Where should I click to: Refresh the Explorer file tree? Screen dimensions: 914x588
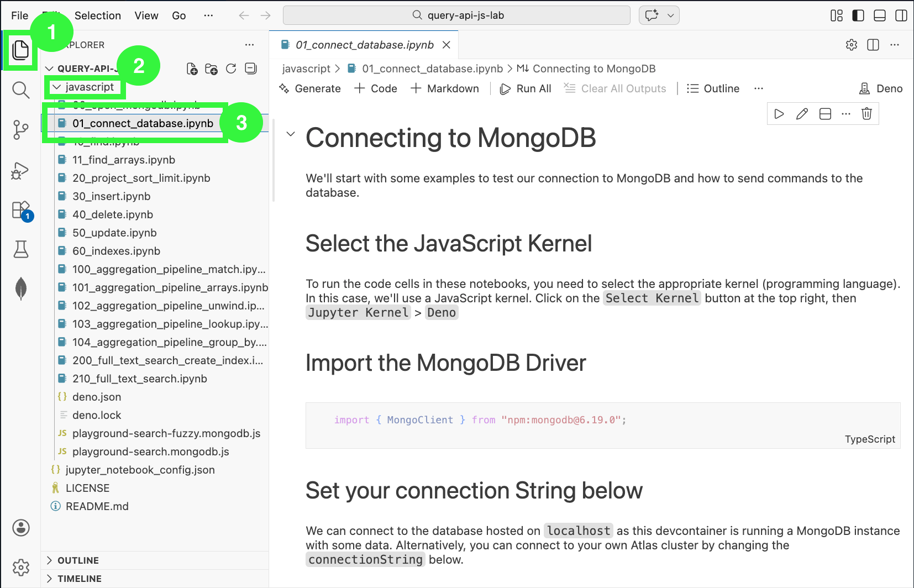click(231, 69)
